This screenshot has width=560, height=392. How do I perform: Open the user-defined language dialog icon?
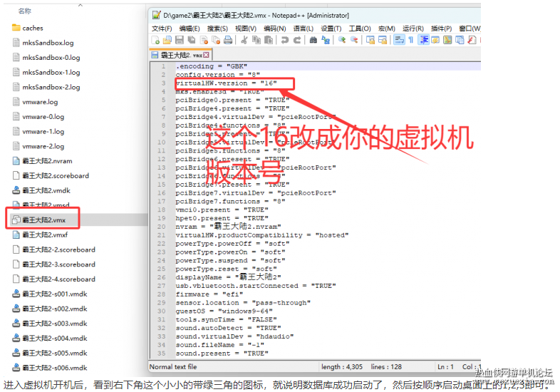coord(435,40)
